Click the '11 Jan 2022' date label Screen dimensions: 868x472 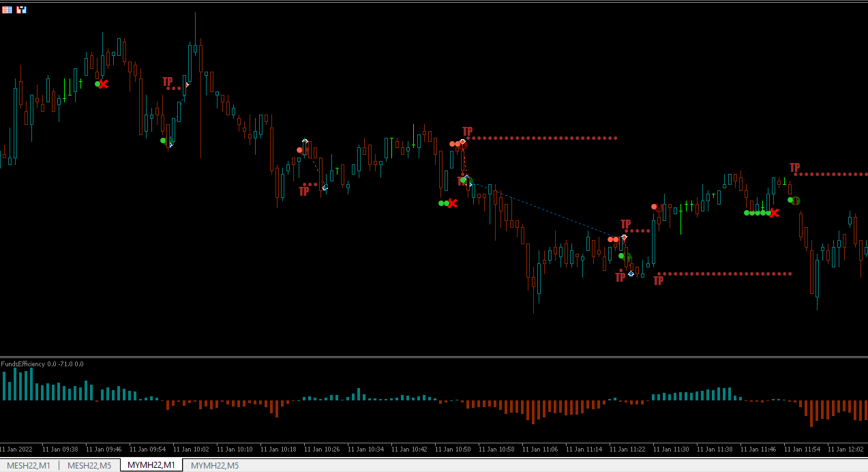tap(16, 449)
